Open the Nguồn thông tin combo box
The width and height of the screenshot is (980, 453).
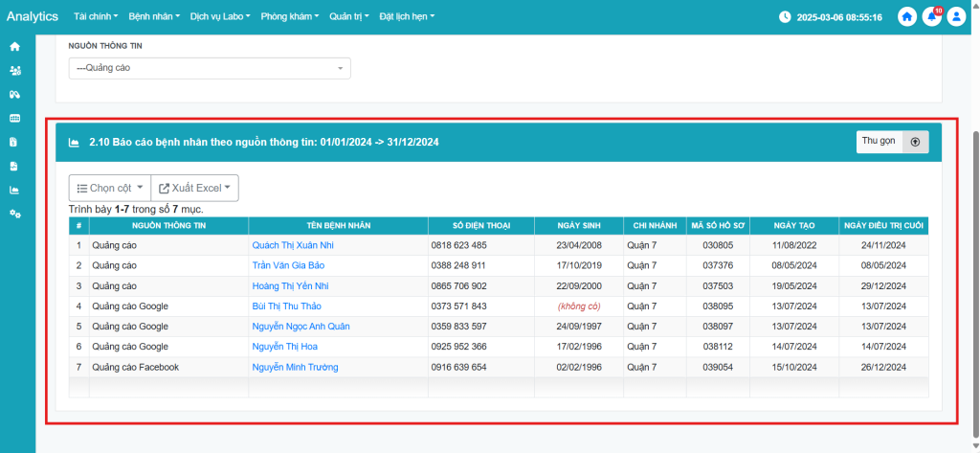point(210,68)
